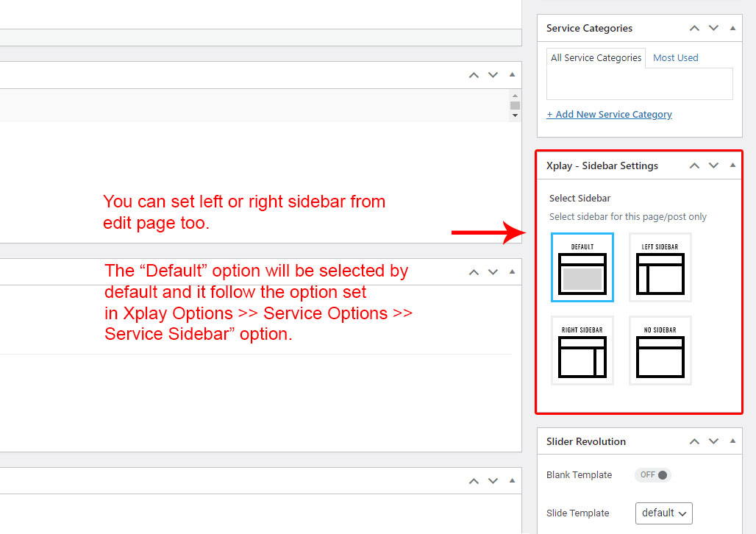Move Service Categories panel up
Viewport: 756px width, 534px height.
pos(694,28)
